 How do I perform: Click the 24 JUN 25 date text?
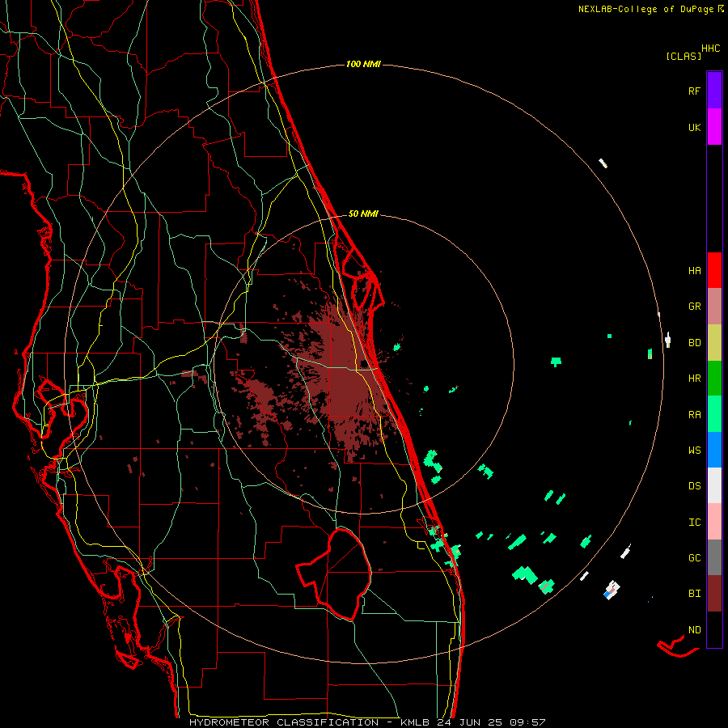coord(469,722)
